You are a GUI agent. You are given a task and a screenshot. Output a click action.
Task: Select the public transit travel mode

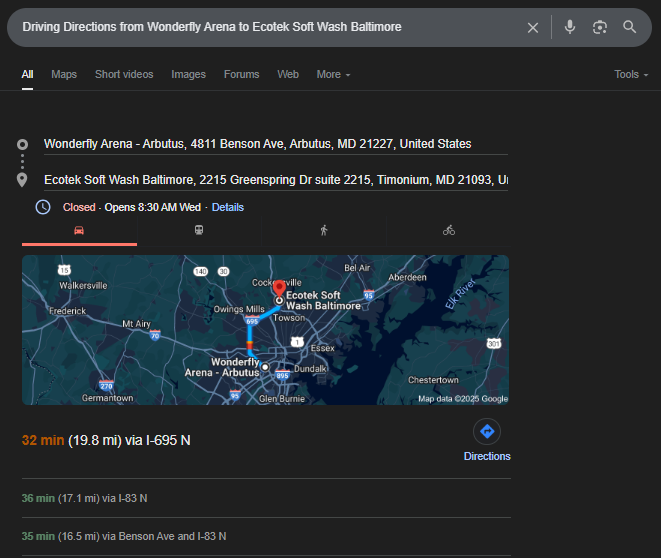199,230
